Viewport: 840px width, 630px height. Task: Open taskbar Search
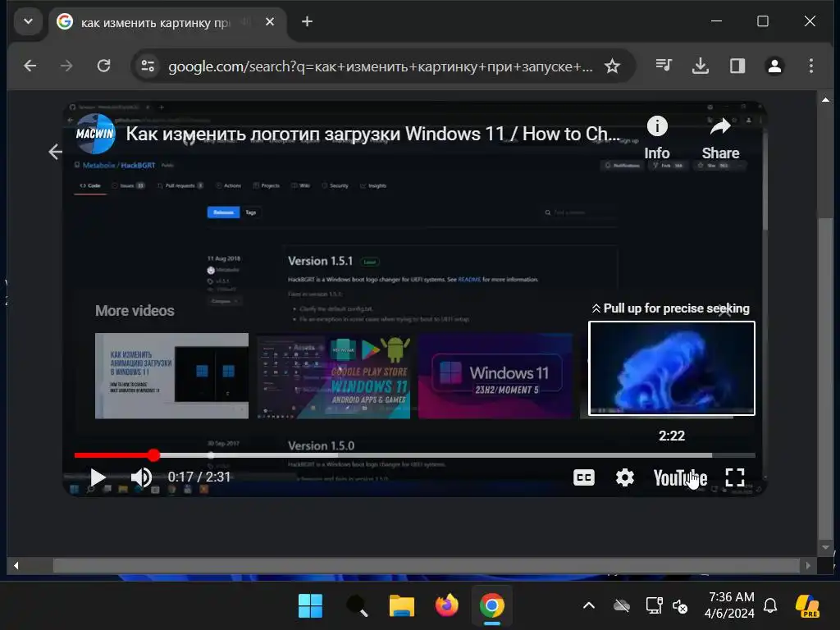coord(356,606)
